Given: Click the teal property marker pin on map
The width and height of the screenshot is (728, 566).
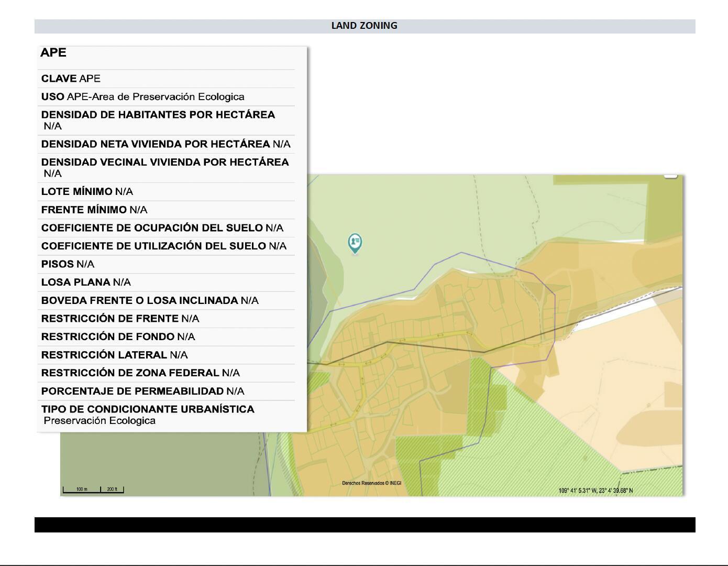Looking at the screenshot, I should [355, 243].
